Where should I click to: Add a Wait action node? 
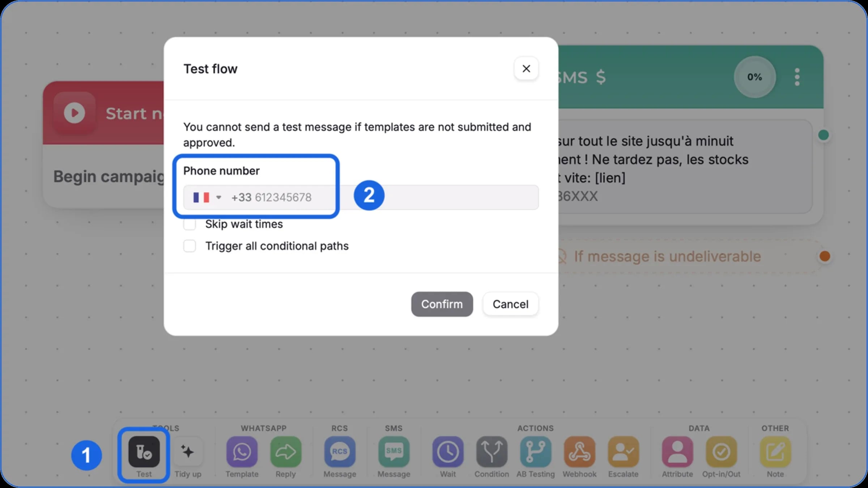pyautogui.click(x=448, y=452)
